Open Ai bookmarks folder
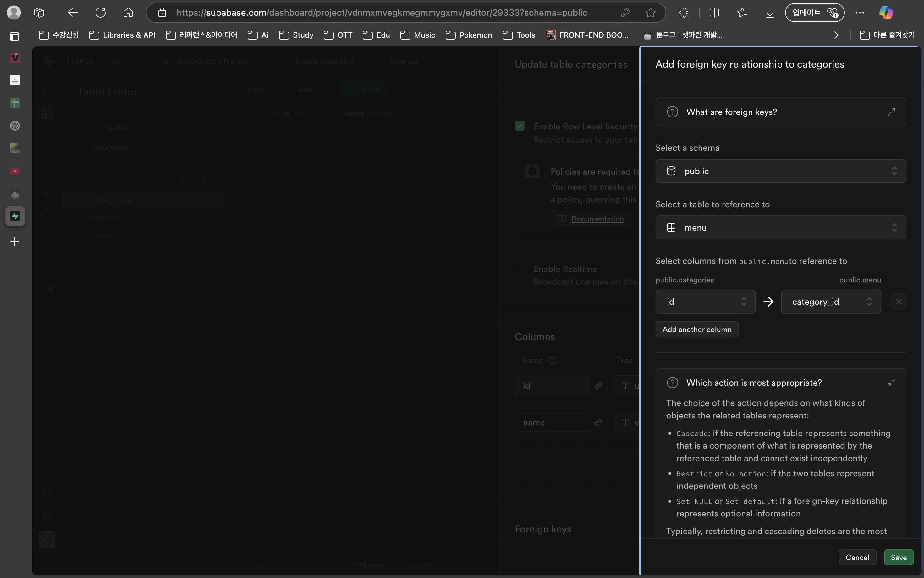Viewport: 924px width, 578px height. point(258,35)
